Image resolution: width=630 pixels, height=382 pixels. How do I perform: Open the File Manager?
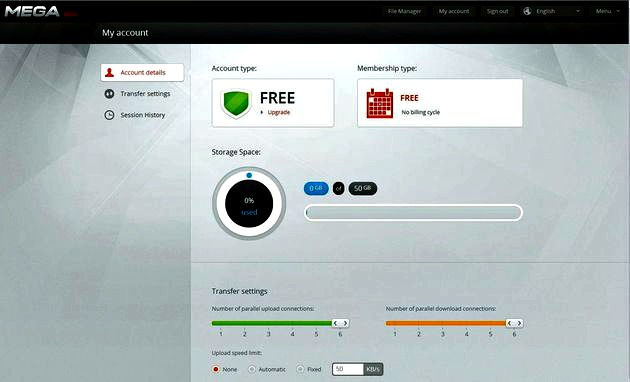[x=404, y=11]
